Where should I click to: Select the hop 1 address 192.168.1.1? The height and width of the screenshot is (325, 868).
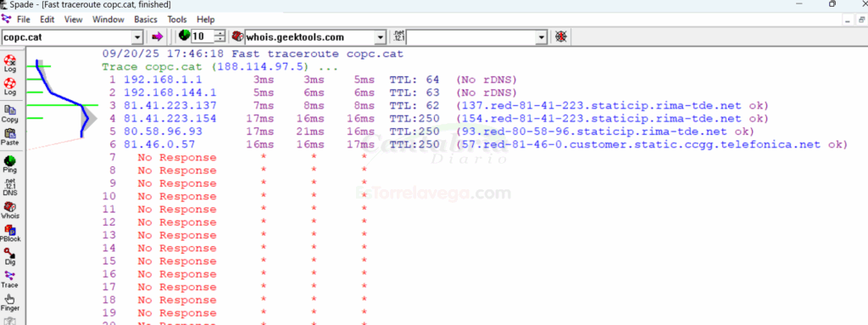click(x=163, y=80)
